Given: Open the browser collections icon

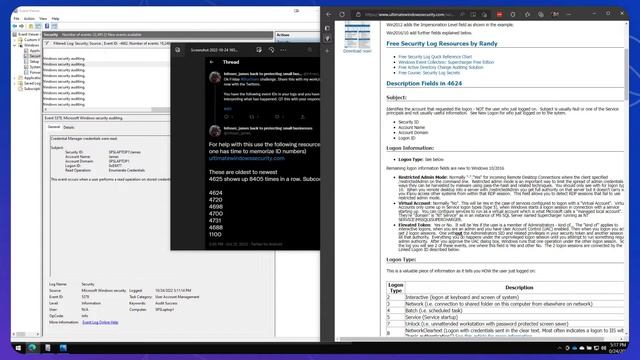Looking at the screenshot, I should pyautogui.click(x=541, y=15).
